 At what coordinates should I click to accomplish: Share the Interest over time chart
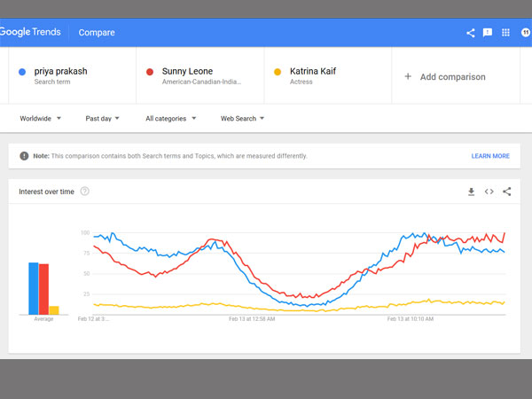507,192
